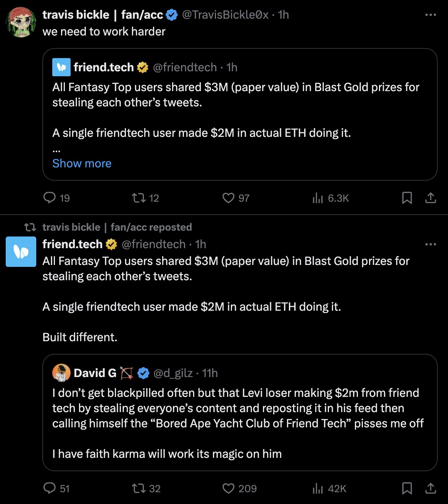Bookmark travis bickle's tweet

407,198
